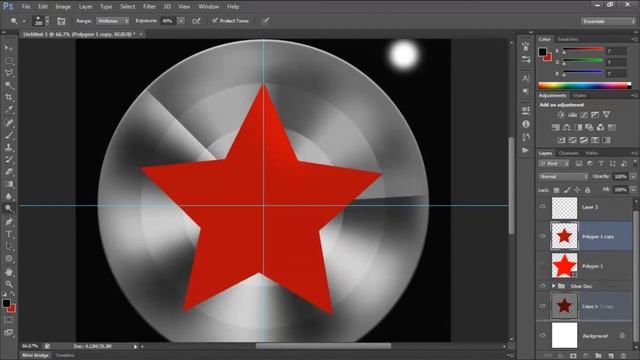Open the Essentials workspace dropdown

608,21
